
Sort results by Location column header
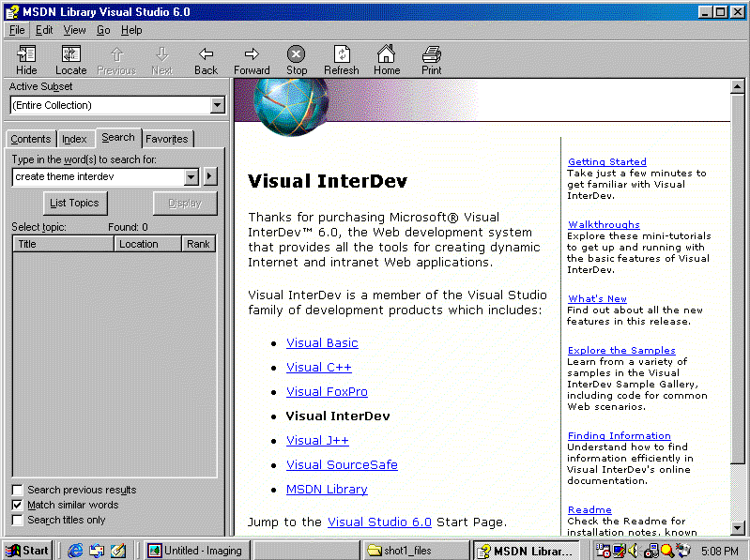147,244
